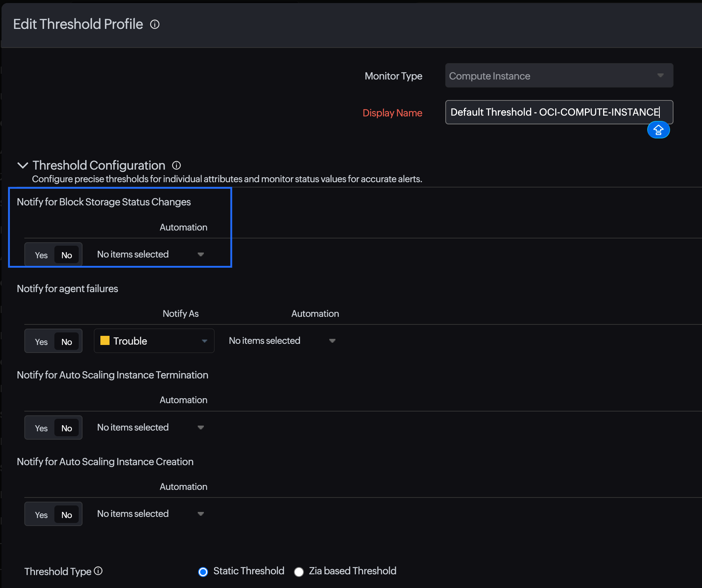702x588 pixels.
Task: Open Automation dropdown for Auto Scaling Creation
Action: pyautogui.click(x=150, y=514)
